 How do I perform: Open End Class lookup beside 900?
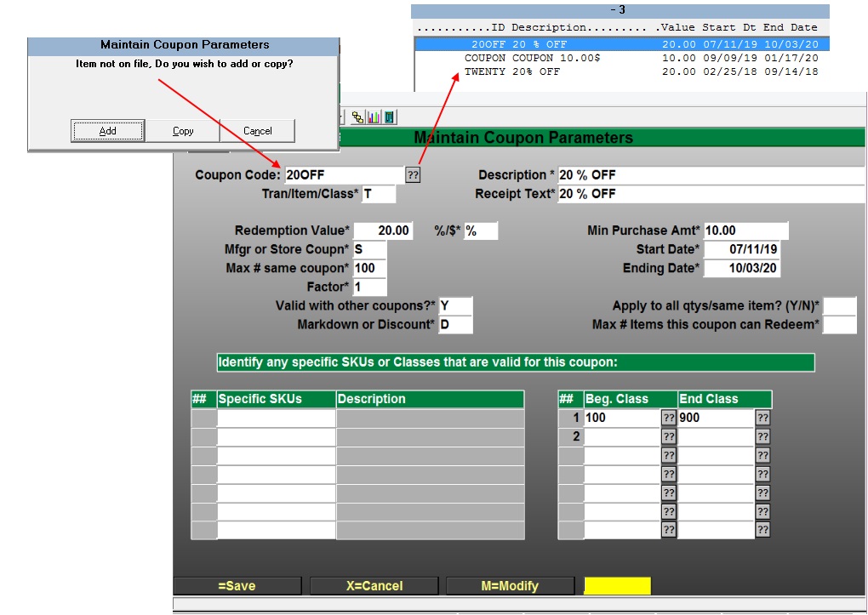pos(762,418)
